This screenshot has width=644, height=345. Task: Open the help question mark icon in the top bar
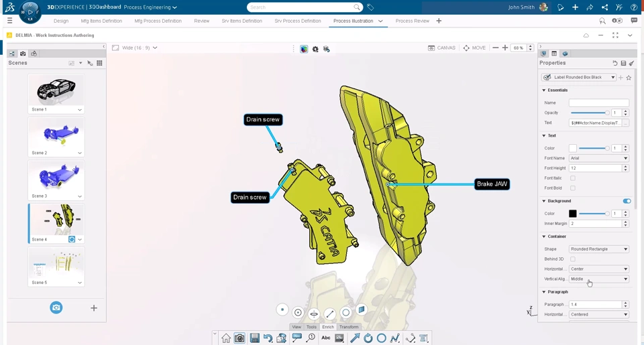634,7
